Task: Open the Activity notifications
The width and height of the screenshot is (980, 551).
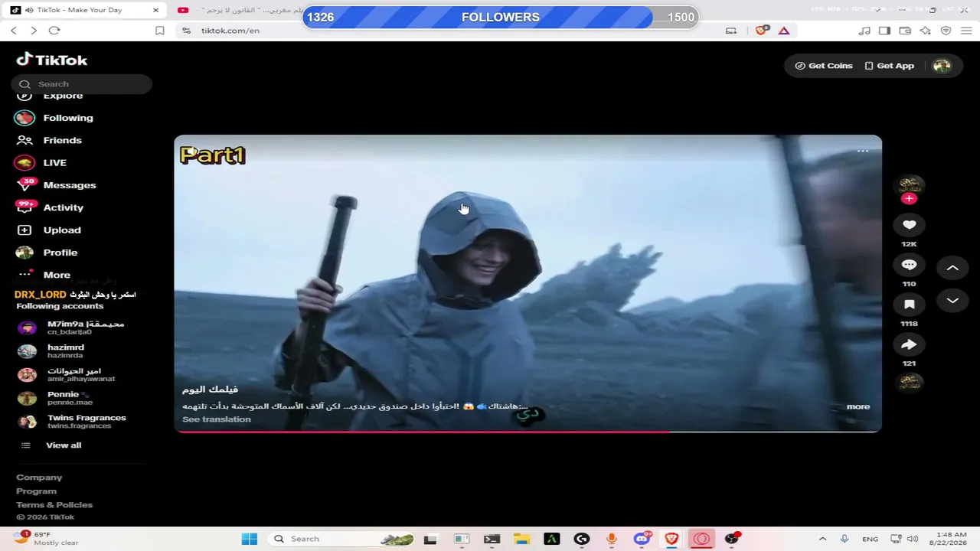Action: click(x=49, y=207)
